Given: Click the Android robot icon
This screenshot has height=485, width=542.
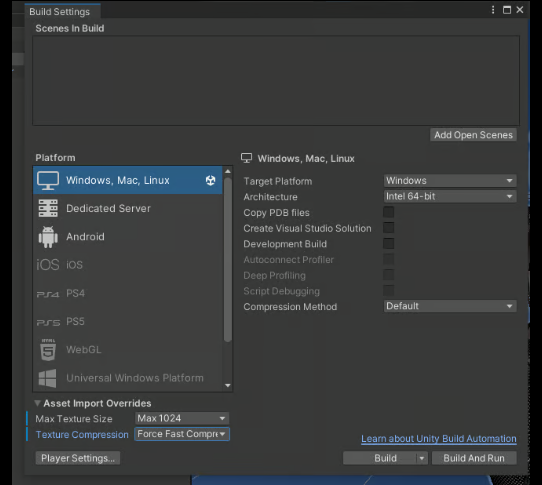Looking at the screenshot, I should (48, 237).
